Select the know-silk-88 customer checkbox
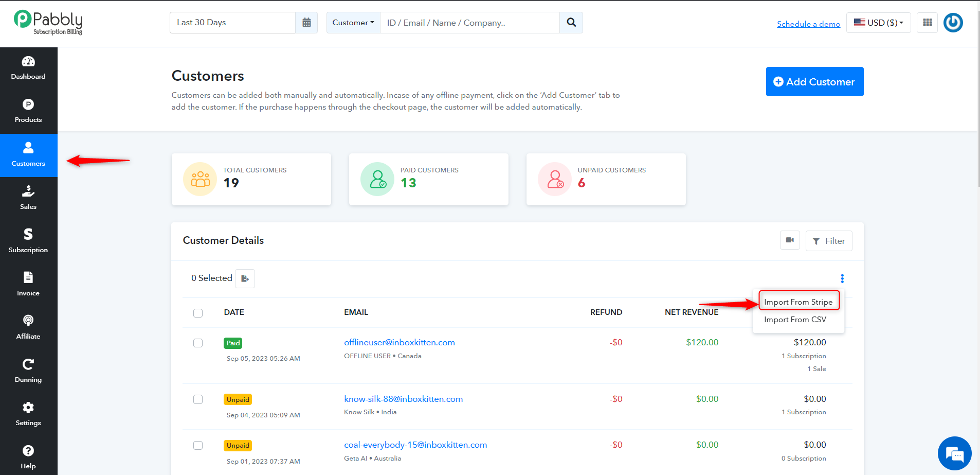 point(198,399)
